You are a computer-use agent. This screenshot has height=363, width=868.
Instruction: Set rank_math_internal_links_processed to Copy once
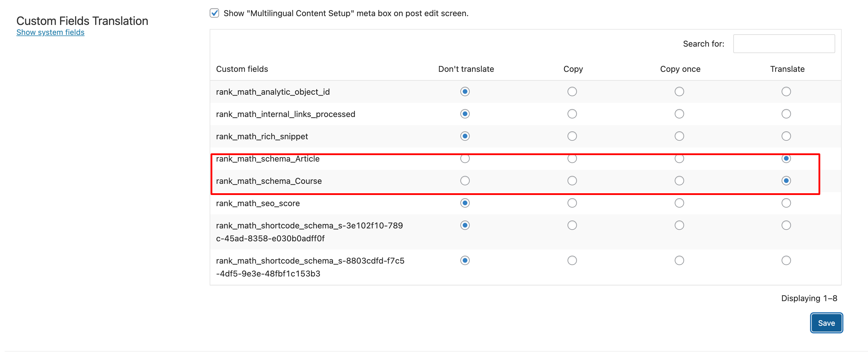(x=679, y=114)
